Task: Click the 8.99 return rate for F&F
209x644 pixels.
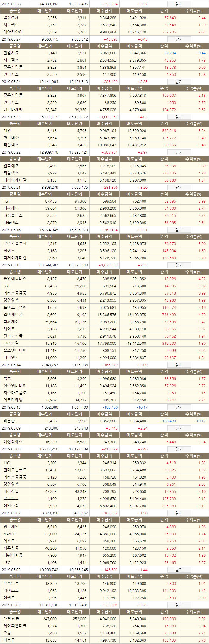Action: coord(202,201)
